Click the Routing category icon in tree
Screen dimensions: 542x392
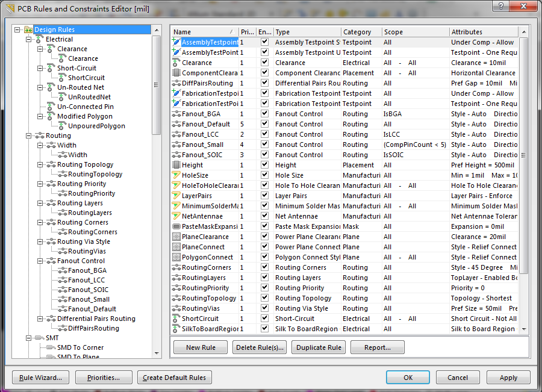(x=39, y=136)
